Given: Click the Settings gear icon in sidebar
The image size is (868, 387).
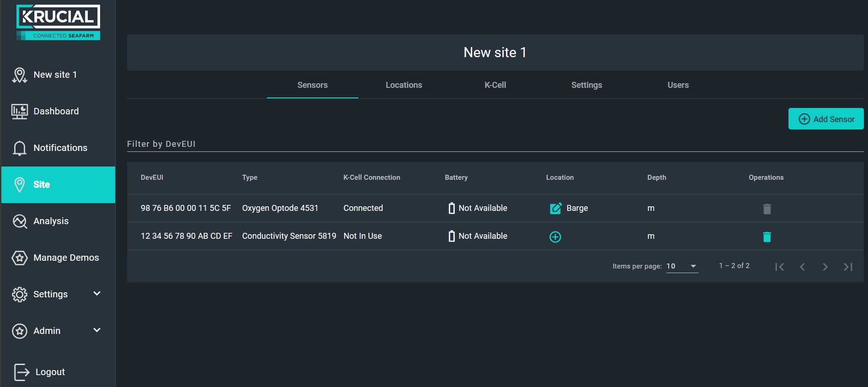Looking at the screenshot, I should click(19, 295).
